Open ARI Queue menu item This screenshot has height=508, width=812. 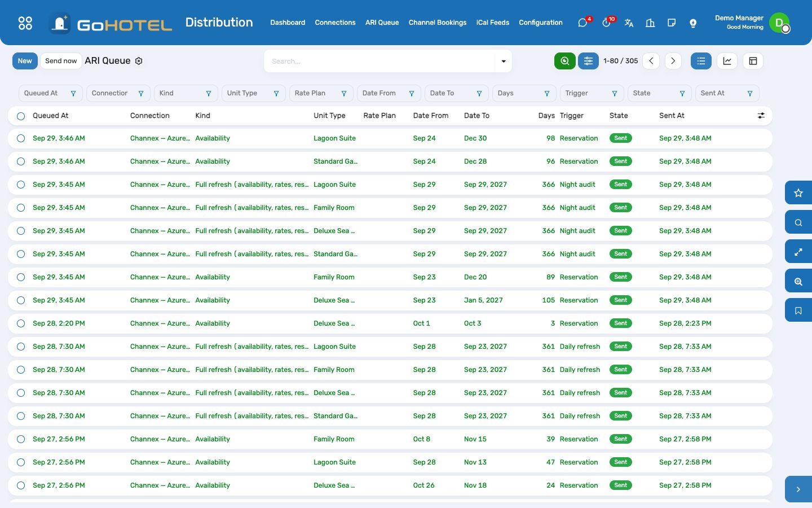coord(382,23)
